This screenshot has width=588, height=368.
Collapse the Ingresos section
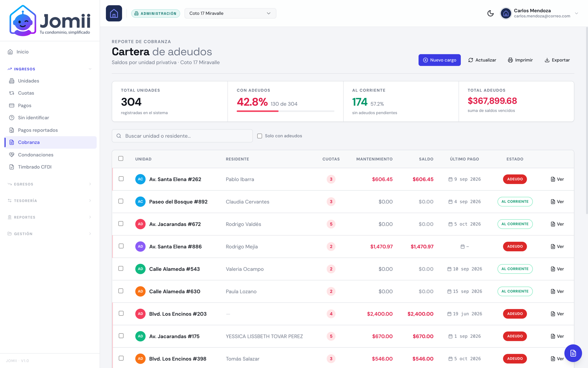(50, 69)
